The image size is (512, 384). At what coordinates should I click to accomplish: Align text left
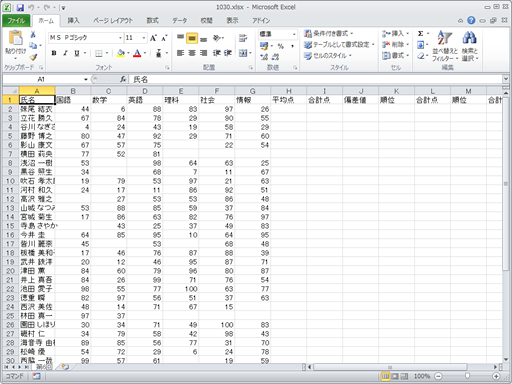tap(180, 53)
